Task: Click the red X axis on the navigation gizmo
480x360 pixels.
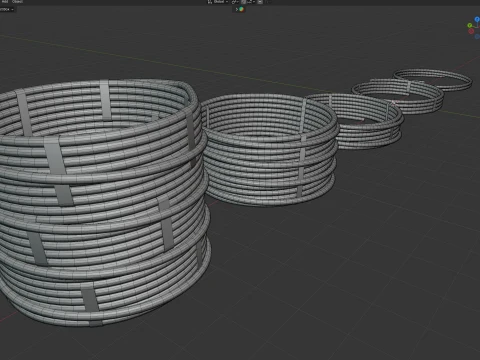Action: [x=471, y=31]
